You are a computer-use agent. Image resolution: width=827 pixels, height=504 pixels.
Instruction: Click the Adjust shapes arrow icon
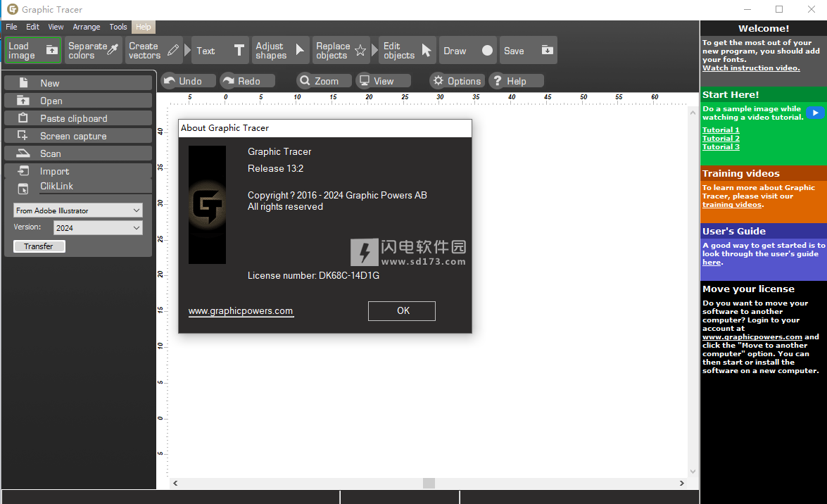tap(300, 50)
